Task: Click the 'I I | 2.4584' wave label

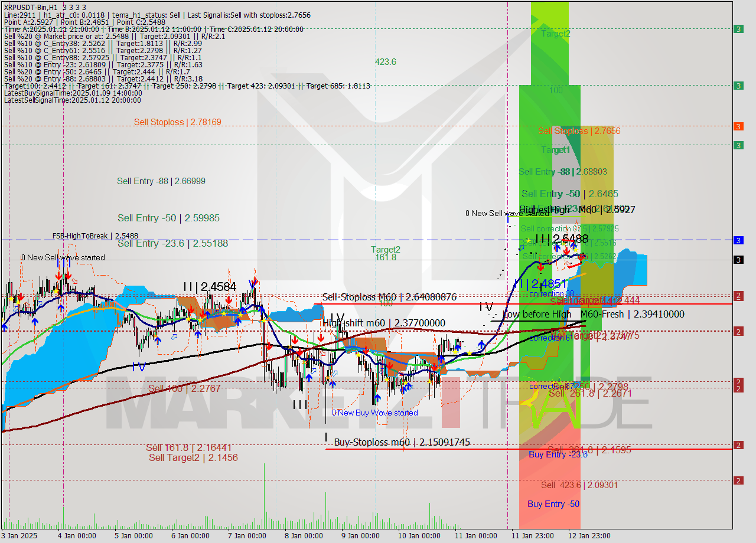Action: 210,287
